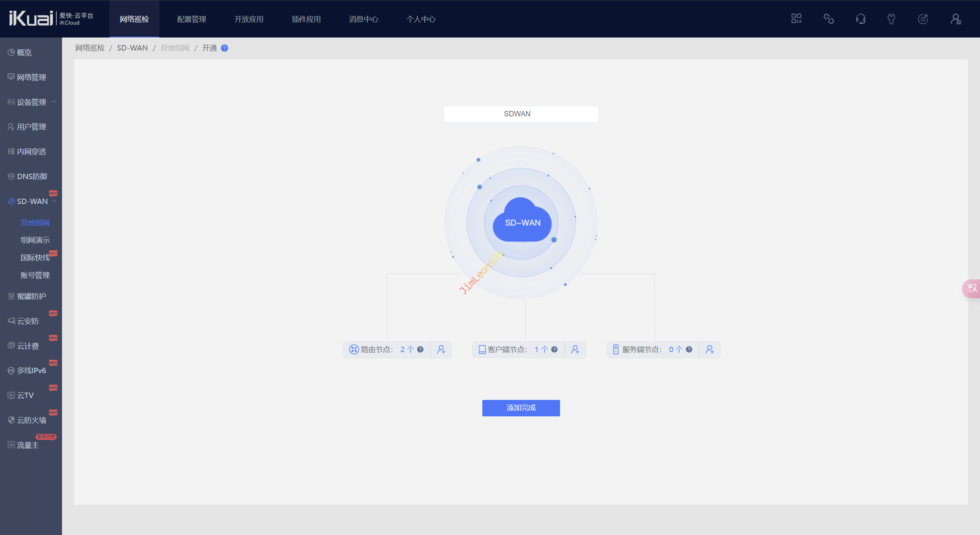Click the user account icon in header
The width and height of the screenshot is (980, 535).
955,19
